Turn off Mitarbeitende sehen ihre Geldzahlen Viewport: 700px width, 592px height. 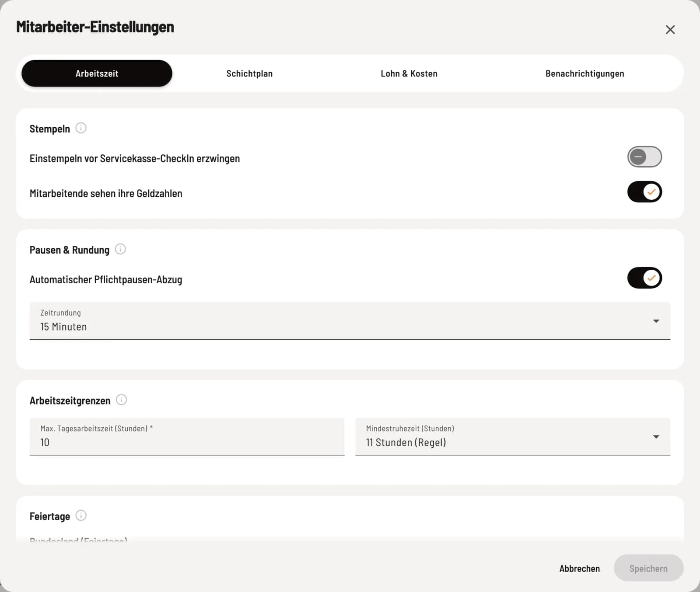(644, 192)
